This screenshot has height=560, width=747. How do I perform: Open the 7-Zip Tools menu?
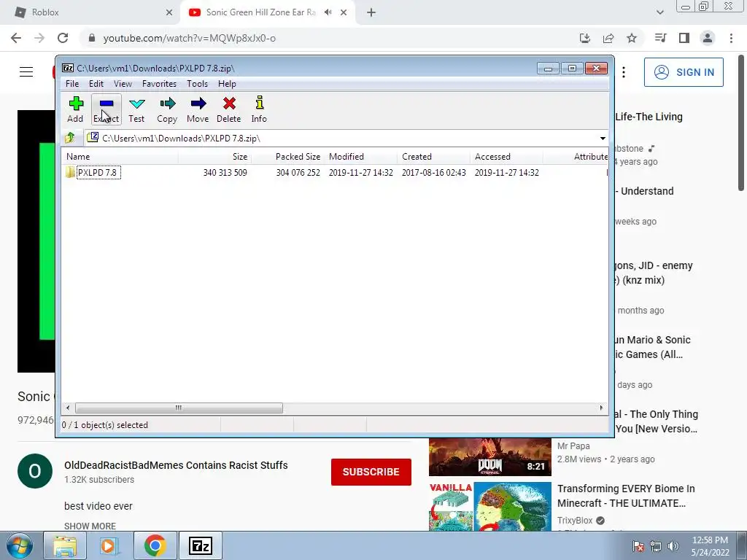point(197,84)
